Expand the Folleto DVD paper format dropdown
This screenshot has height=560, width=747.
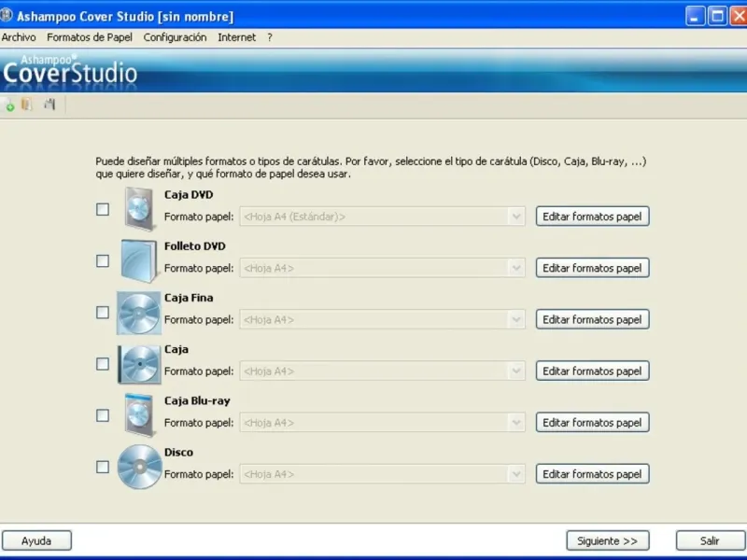coord(382,268)
